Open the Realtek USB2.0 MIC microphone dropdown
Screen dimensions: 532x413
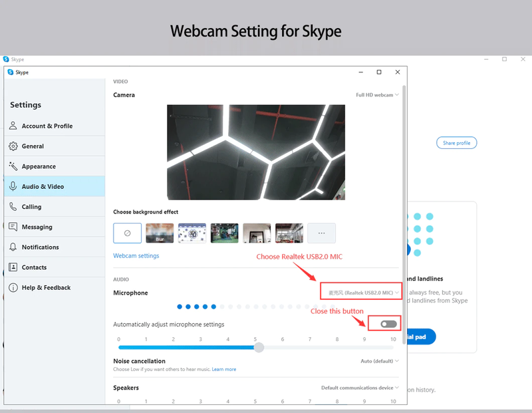[362, 293]
